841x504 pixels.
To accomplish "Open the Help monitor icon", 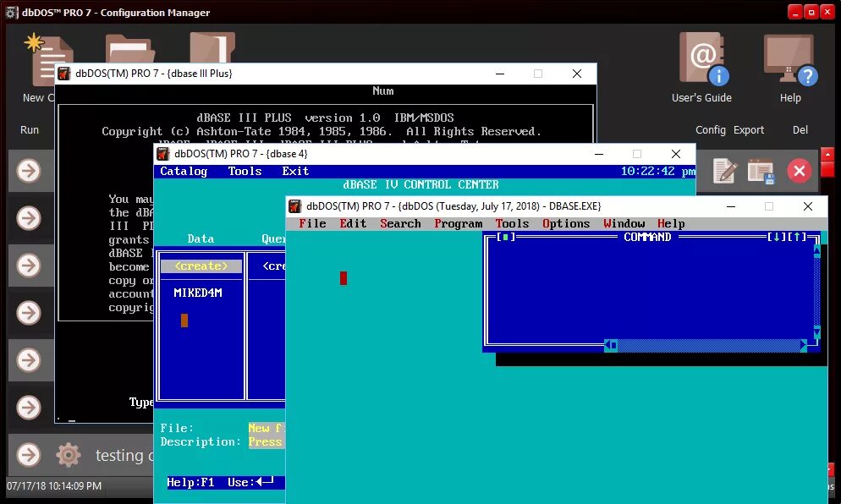I will point(790,59).
